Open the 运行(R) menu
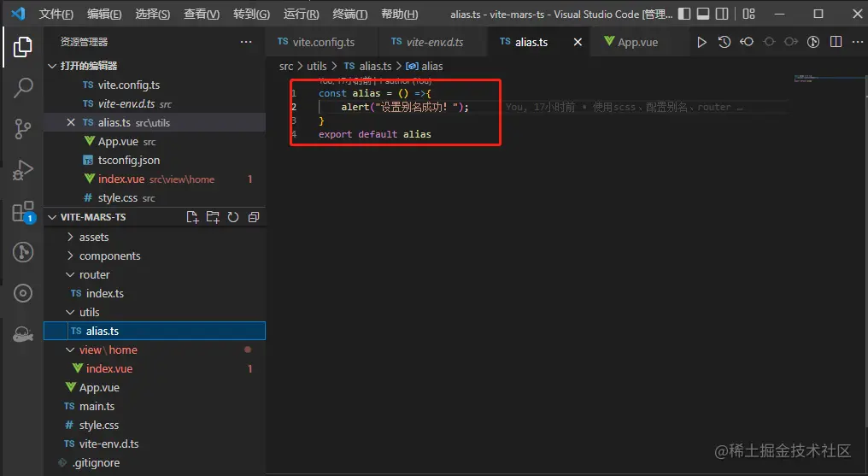868x476 pixels. point(301,14)
